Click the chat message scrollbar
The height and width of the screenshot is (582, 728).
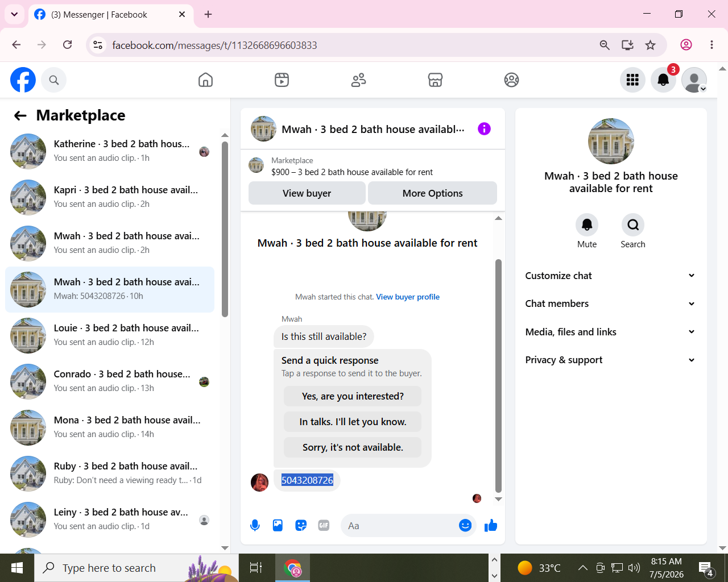[x=498, y=376]
